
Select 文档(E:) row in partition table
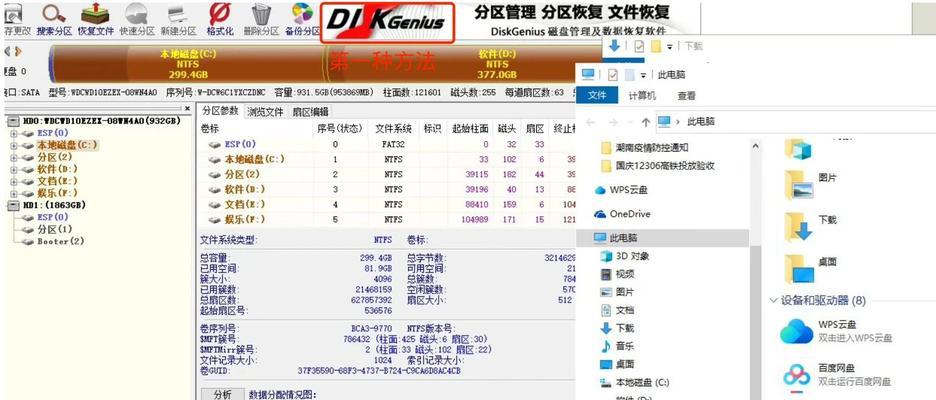coord(387,204)
